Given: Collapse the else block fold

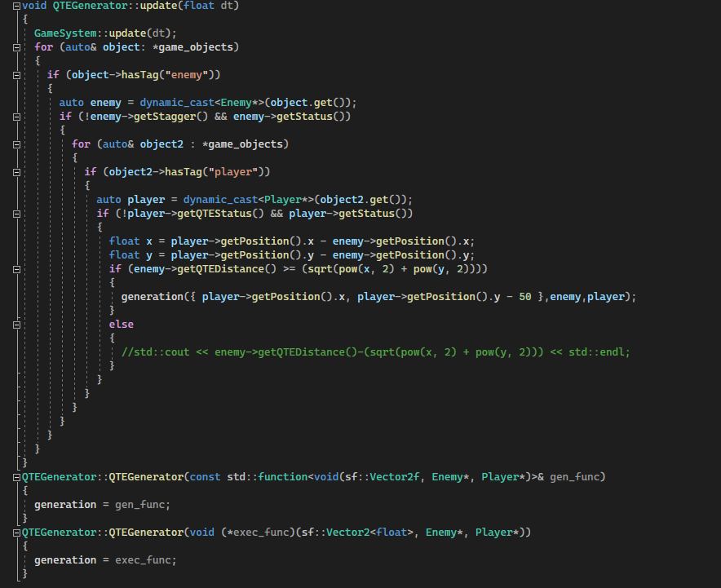Looking at the screenshot, I should tap(16, 325).
